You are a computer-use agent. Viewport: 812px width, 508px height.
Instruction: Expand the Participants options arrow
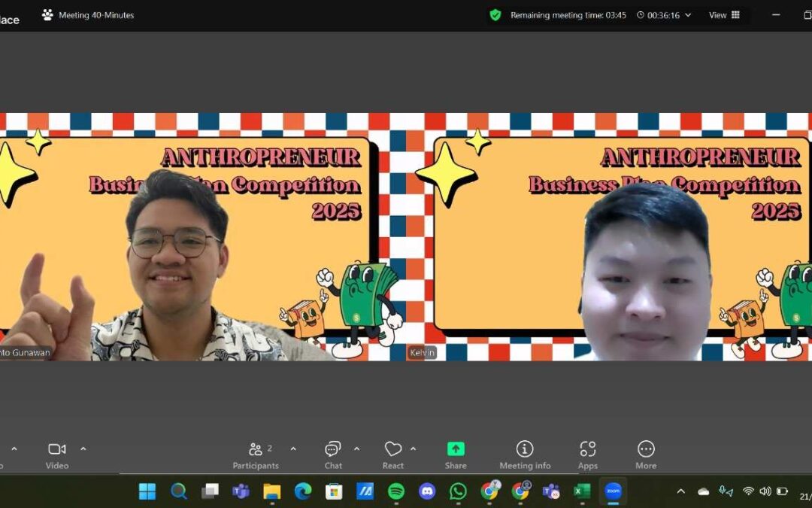pyautogui.click(x=293, y=449)
